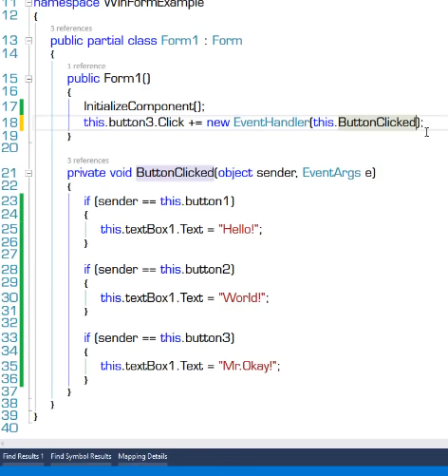Click 'this.button3' in the third if condition

(196, 338)
